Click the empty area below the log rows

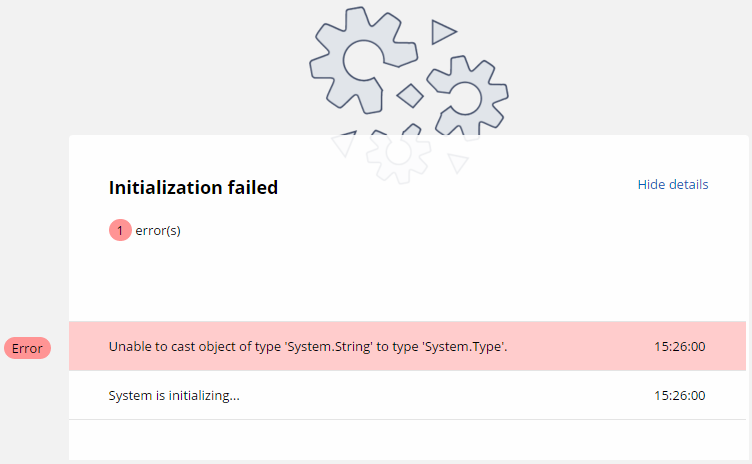(407, 440)
